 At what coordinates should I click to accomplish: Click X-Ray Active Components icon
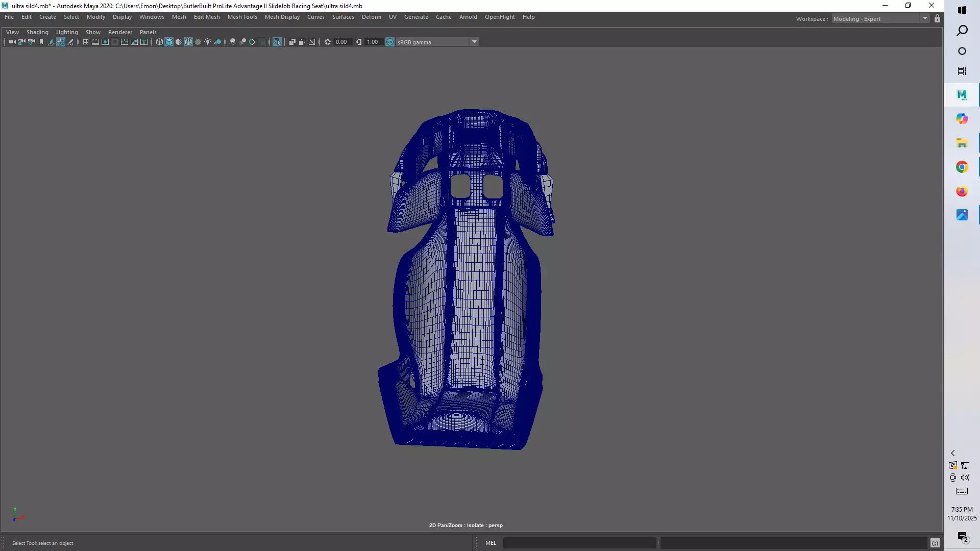point(302,42)
